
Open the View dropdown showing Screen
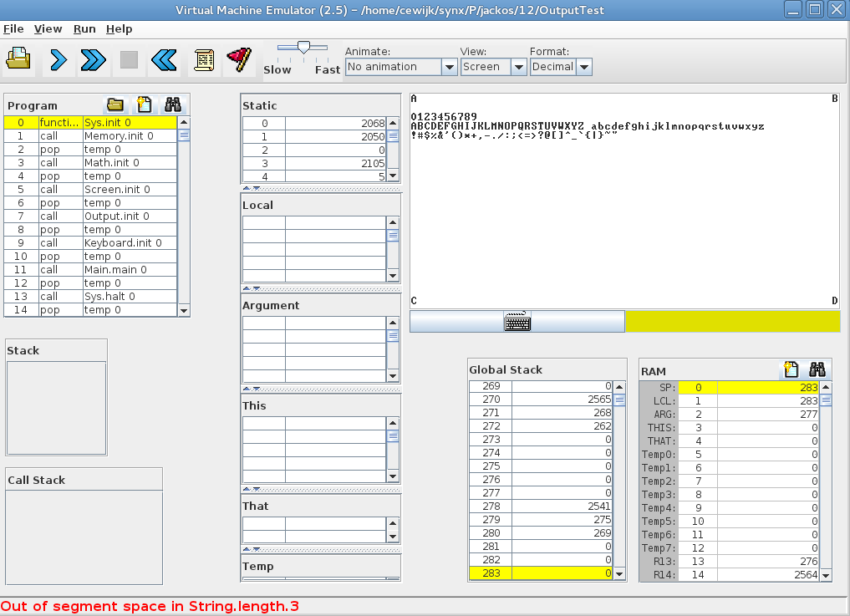click(x=518, y=67)
